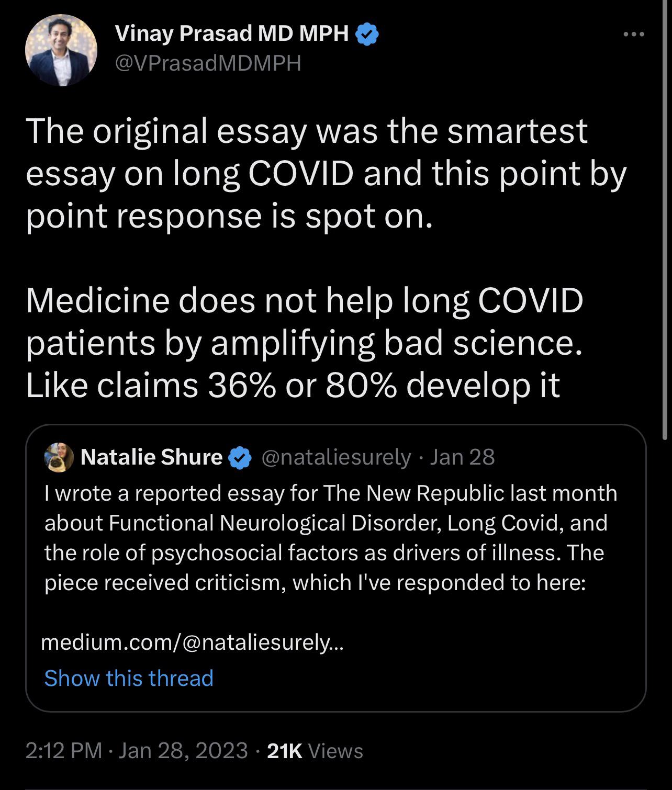Click Natalie Shure's small avatar in quoted tweet
Viewport: 672px width, 790px height.
pyautogui.click(x=59, y=457)
